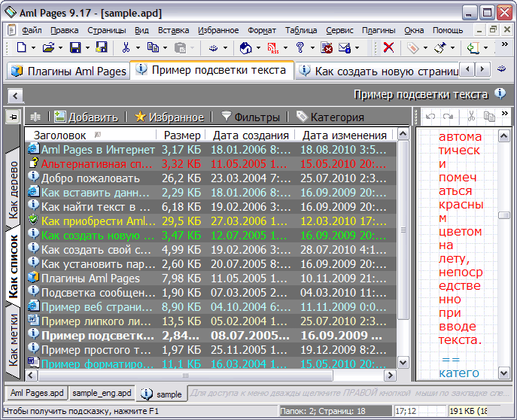Click the columns layout icon left of Добавить
The width and height of the screenshot is (517, 420).
[35, 117]
